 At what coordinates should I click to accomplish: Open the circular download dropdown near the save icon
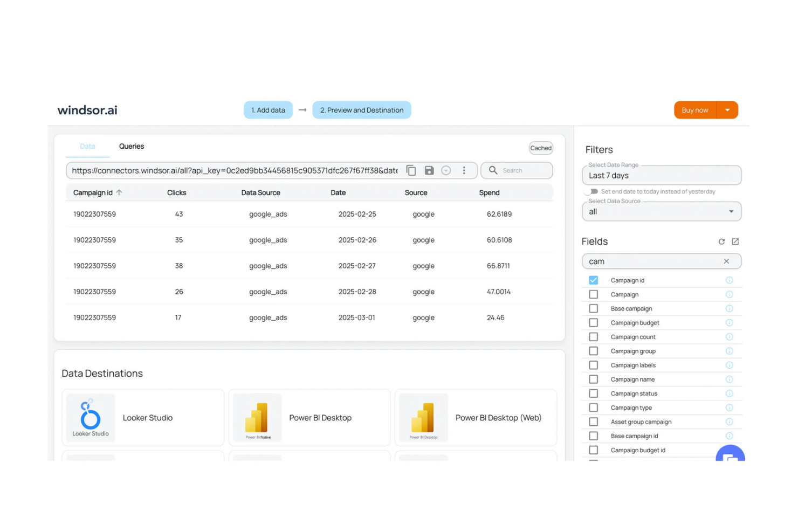coord(446,170)
